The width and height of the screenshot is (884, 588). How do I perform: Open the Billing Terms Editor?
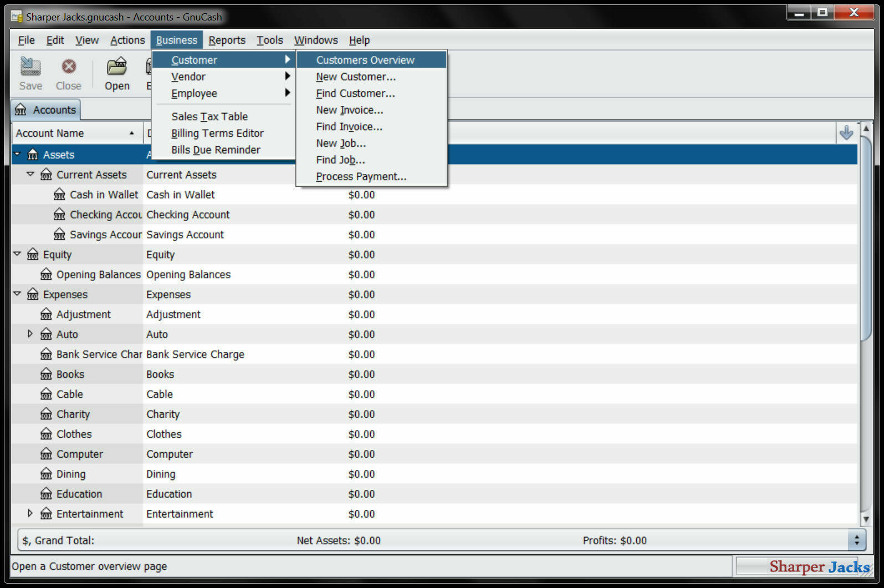point(223,133)
